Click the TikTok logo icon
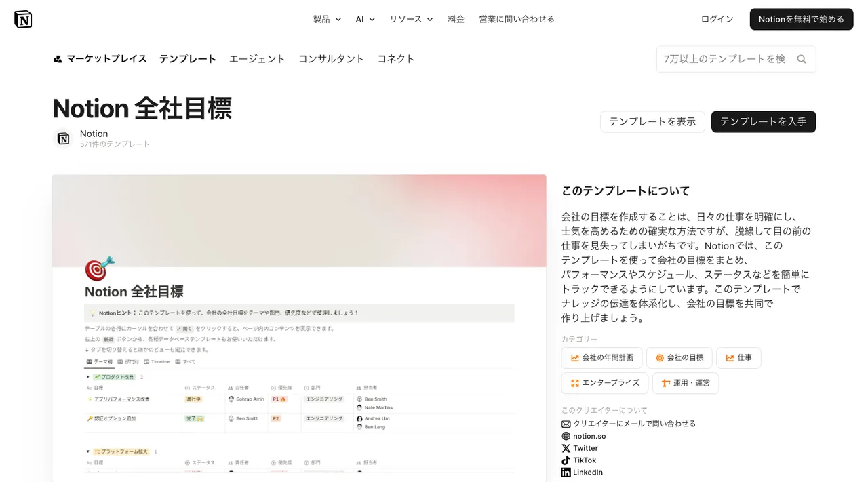The width and height of the screenshot is (868, 482). pos(566,460)
